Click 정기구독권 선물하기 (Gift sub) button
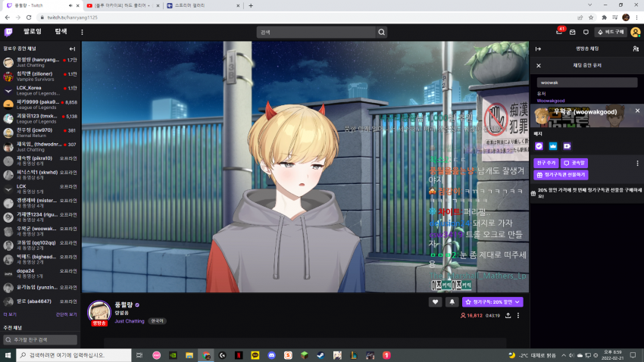The width and height of the screenshot is (644, 362). pos(561,175)
